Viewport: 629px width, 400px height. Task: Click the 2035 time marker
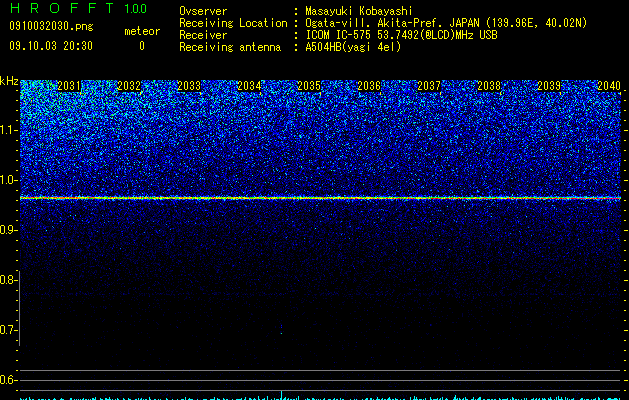(x=308, y=86)
